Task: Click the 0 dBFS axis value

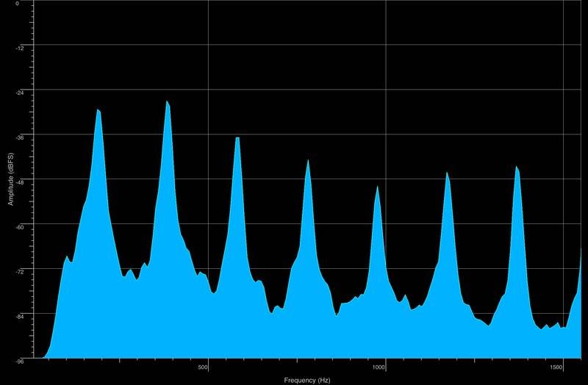Action: tap(17, 4)
